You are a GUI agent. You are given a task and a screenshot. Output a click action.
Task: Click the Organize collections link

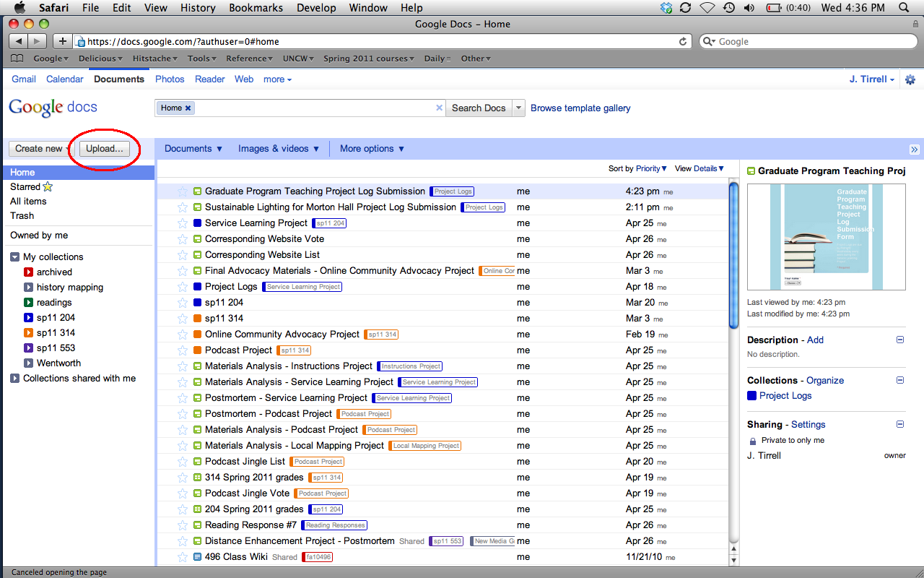pyautogui.click(x=825, y=380)
